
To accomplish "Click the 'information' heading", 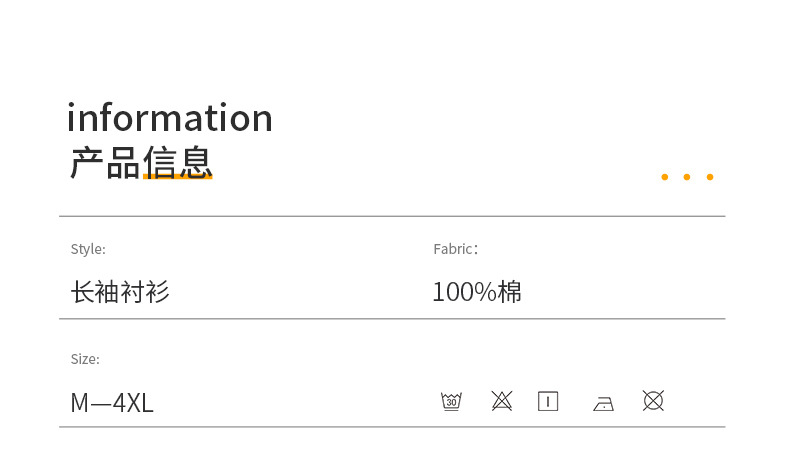I will coord(169,118).
